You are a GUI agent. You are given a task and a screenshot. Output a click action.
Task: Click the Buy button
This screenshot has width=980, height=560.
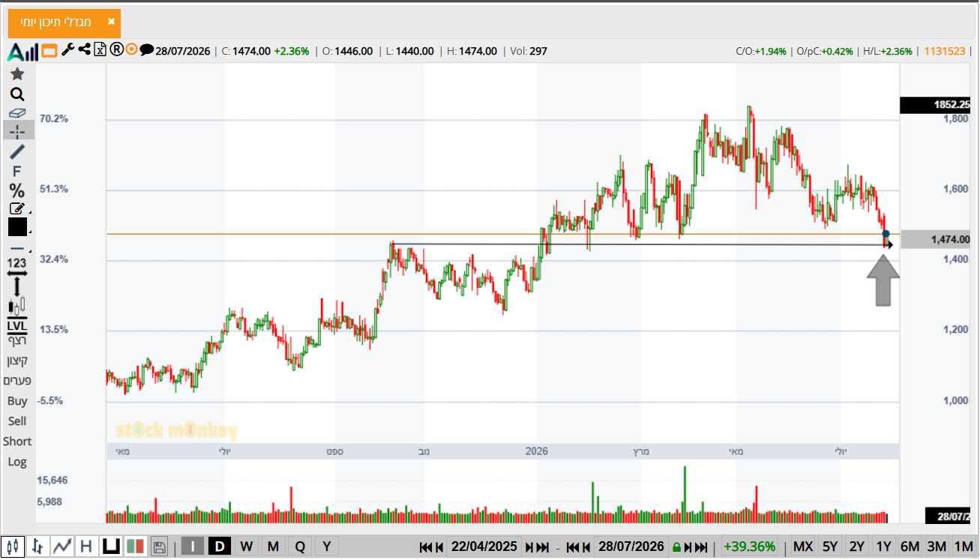point(17,401)
